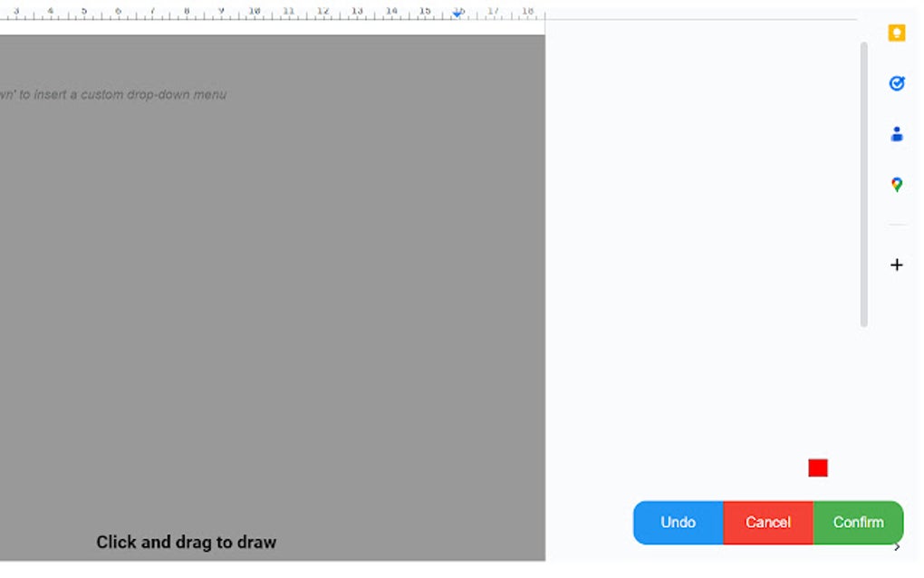Confirm the drawing with the Confirm button

tap(857, 522)
